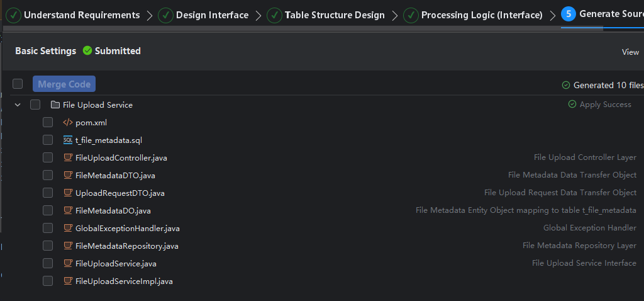Viewport: 644px width, 301px height.
Task: Click the View link in Basic Settings
Action: pyautogui.click(x=630, y=52)
